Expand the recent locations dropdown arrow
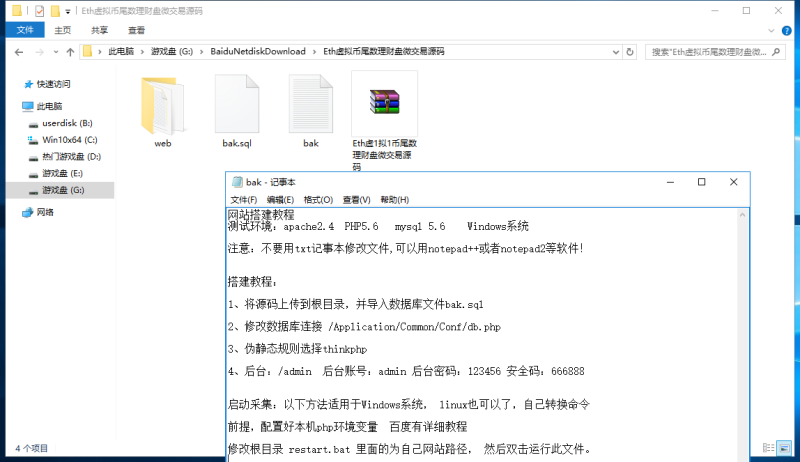 coord(56,52)
